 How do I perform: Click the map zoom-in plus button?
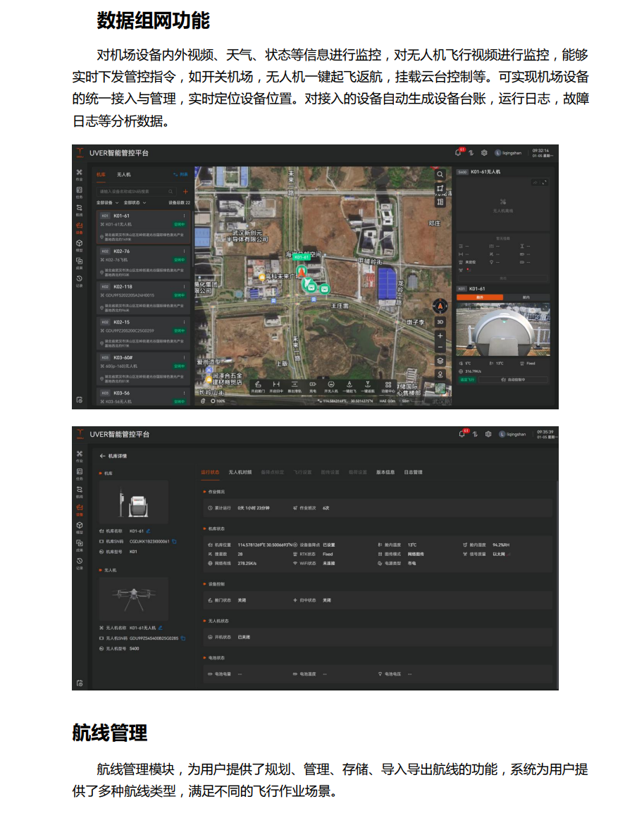pos(440,335)
